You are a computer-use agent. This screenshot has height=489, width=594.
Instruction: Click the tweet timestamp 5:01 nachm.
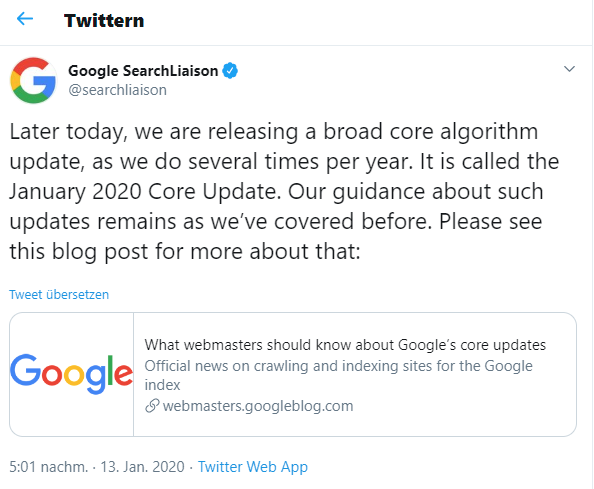coord(48,467)
